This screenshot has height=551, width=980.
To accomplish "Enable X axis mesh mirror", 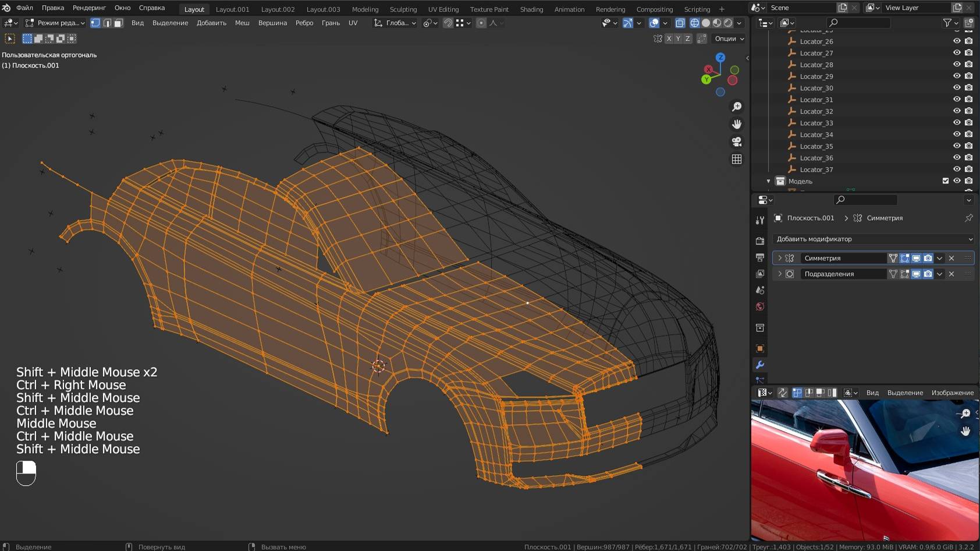I will pos(669,38).
